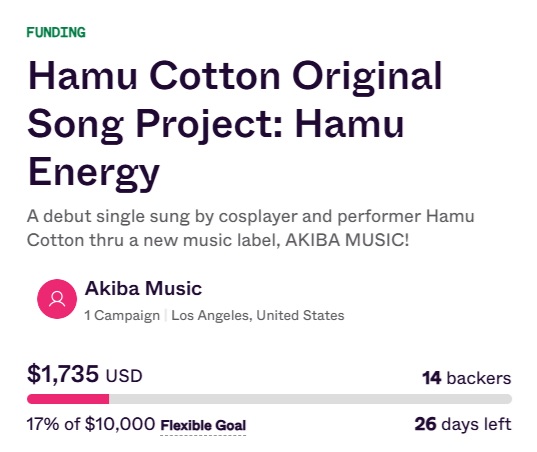Click the gray unfilled part of progress bar

[310, 399]
